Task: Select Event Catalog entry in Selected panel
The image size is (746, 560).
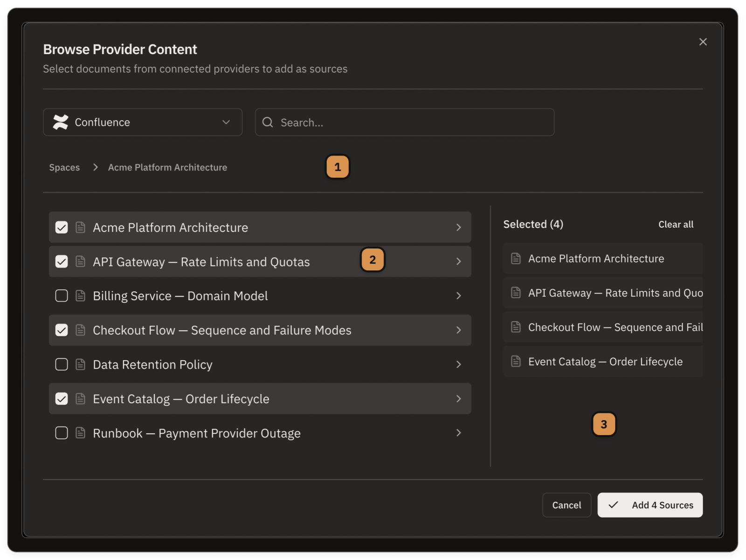Action: (x=603, y=362)
